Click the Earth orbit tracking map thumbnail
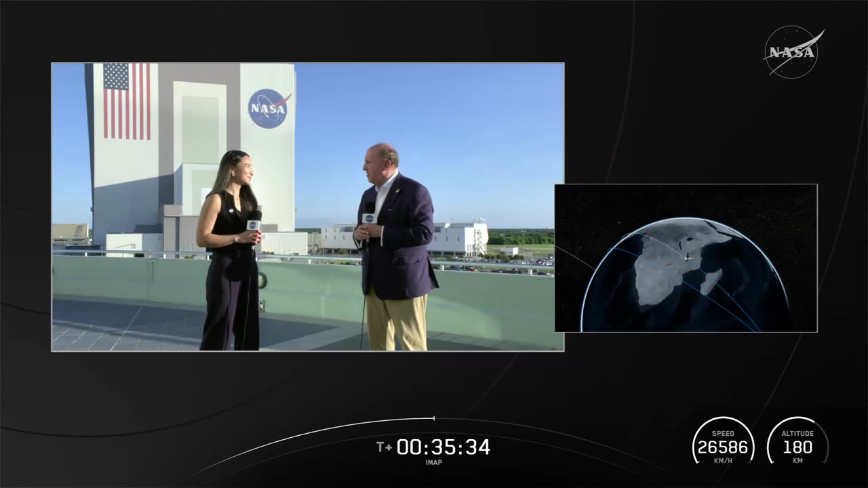The image size is (868, 488). tap(686, 258)
